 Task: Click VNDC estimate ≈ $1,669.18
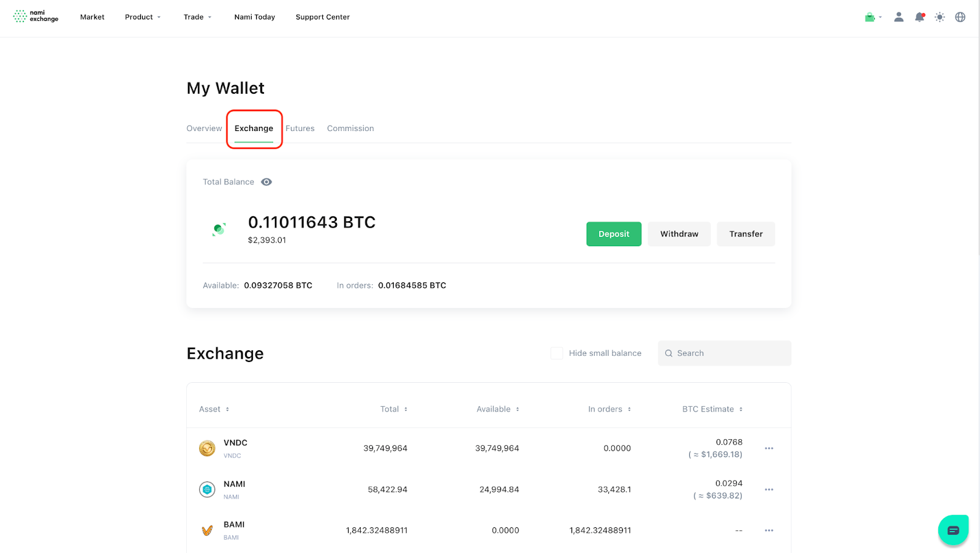[715, 454]
